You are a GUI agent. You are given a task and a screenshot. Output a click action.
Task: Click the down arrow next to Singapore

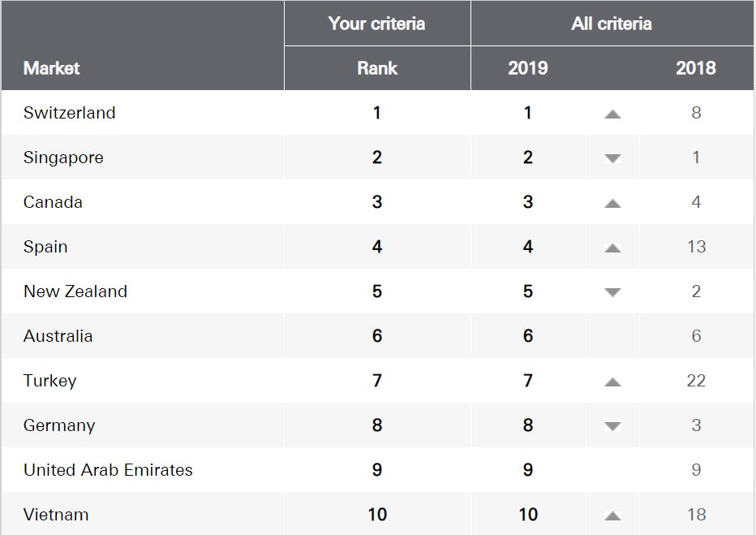click(612, 158)
